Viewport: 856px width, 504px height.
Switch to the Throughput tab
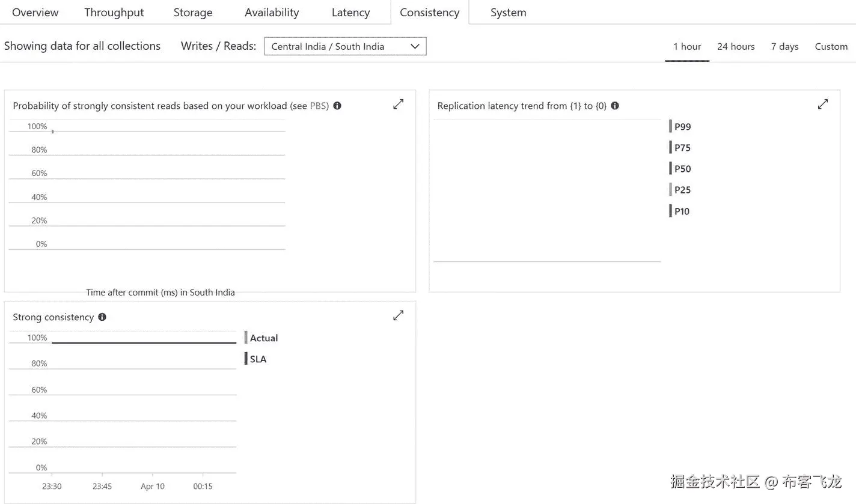point(114,13)
